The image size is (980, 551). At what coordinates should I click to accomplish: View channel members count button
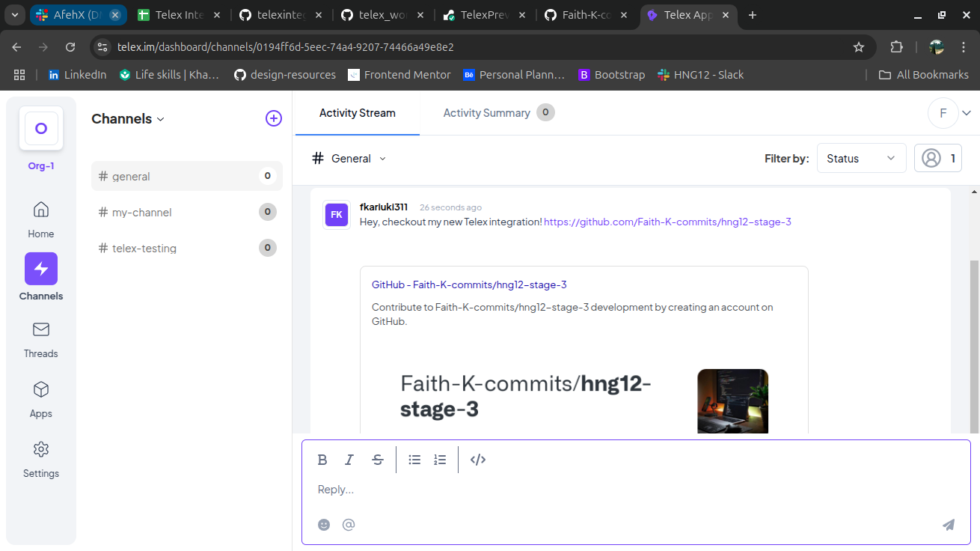click(938, 158)
